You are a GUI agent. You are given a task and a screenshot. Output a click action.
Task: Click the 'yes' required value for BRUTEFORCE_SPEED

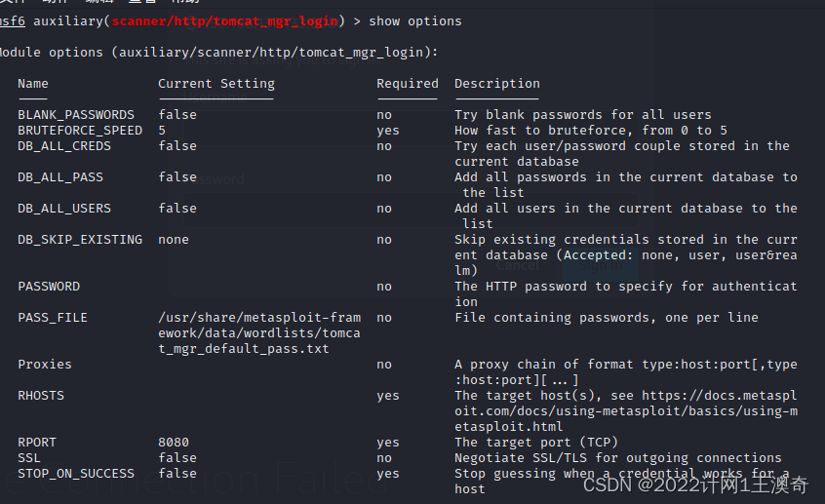point(388,131)
